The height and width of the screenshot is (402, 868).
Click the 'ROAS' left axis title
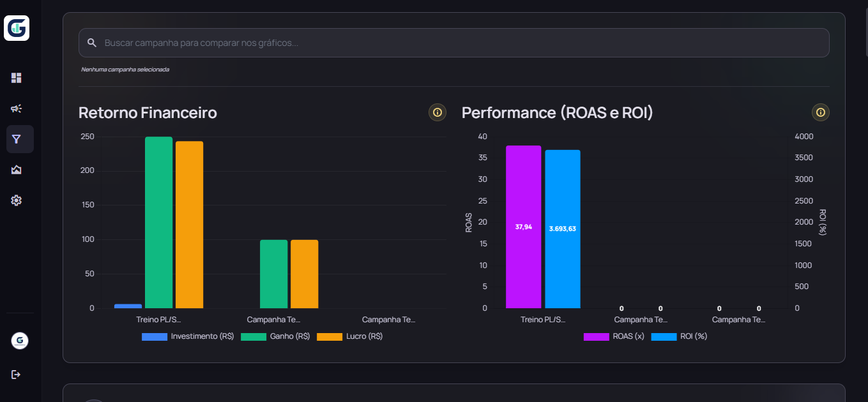[x=468, y=222]
